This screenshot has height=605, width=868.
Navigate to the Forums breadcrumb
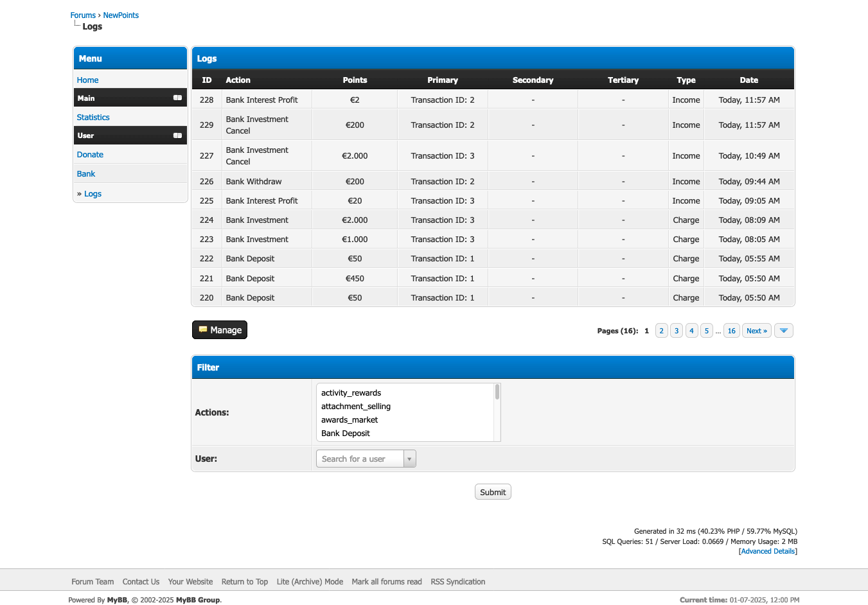pyautogui.click(x=83, y=15)
